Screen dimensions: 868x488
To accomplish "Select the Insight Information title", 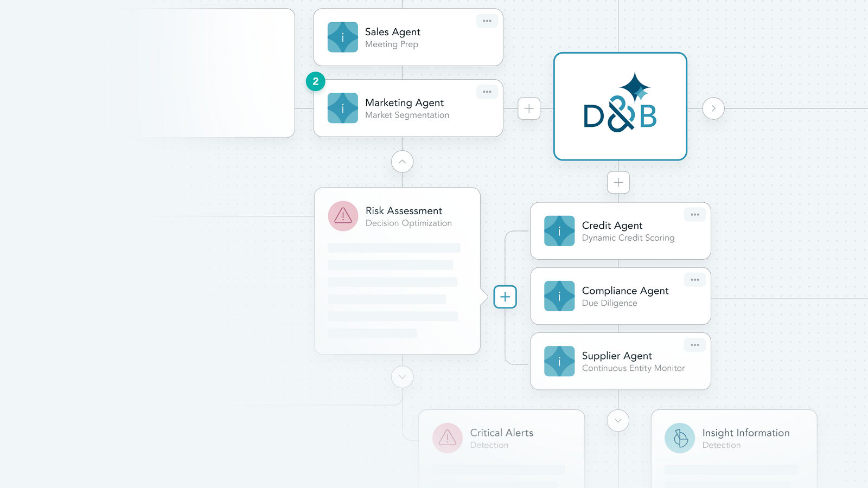I will pyautogui.click(x=746, y=433).
